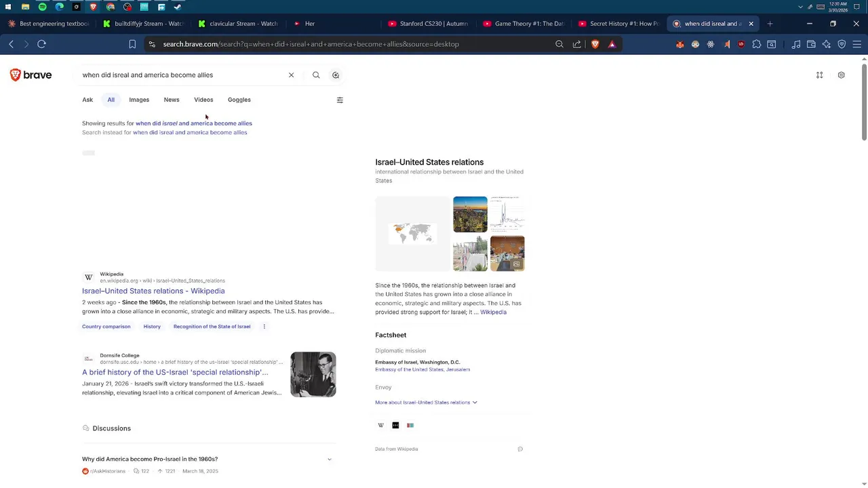The width and height of the screenshot is (868, 488).
Task: Select the Videos search category
Action: point(203,100)
